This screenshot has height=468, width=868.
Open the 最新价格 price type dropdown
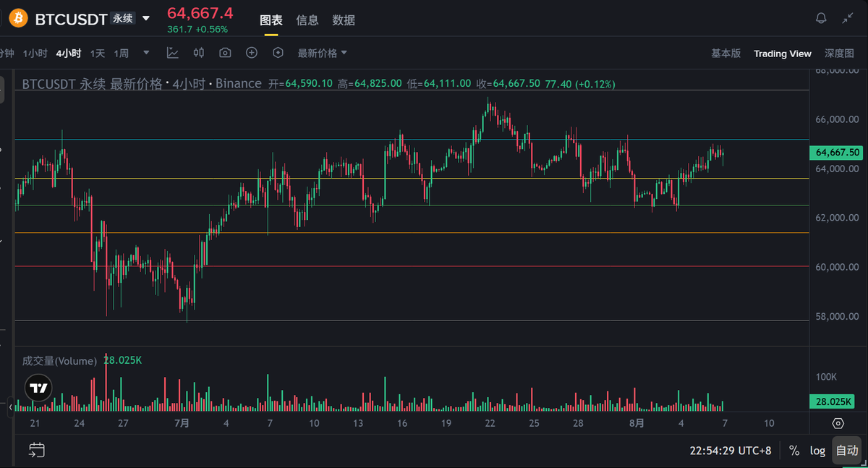[x=323, y=53]
